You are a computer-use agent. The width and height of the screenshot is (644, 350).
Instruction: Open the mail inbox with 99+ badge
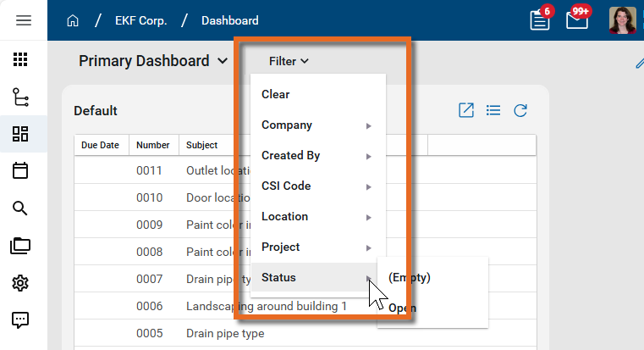click(577, 20)
